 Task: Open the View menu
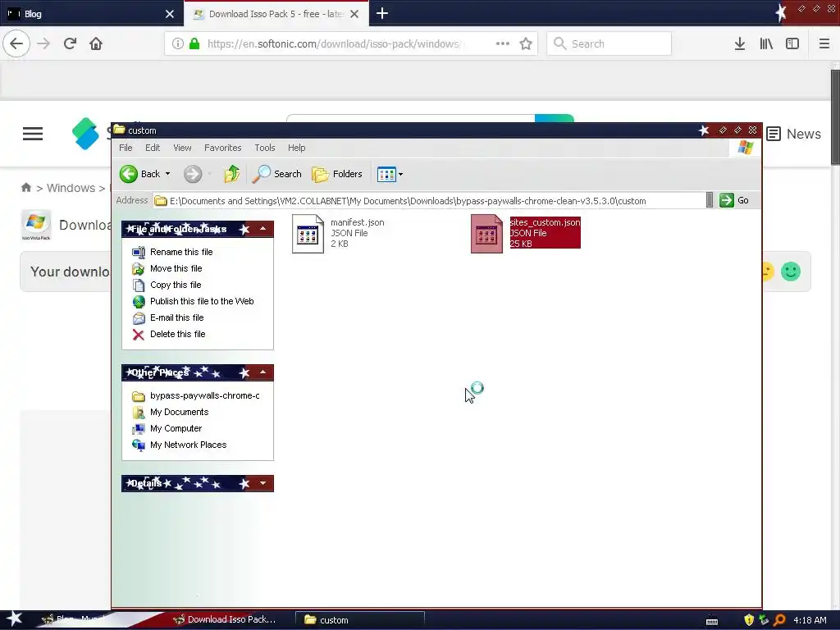(x=182, y=148)
